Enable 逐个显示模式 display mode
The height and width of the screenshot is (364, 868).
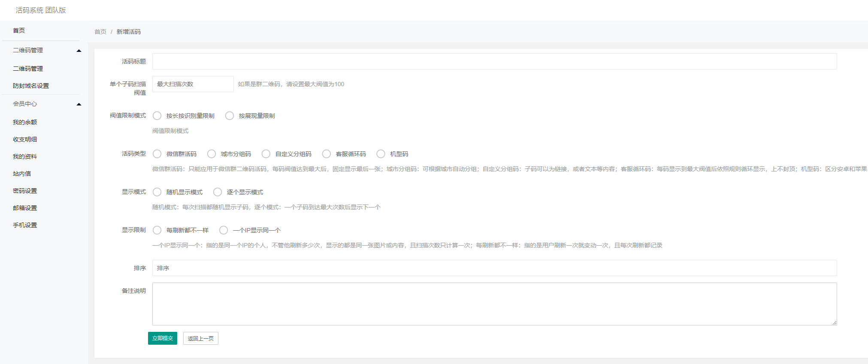click(218, 192)
